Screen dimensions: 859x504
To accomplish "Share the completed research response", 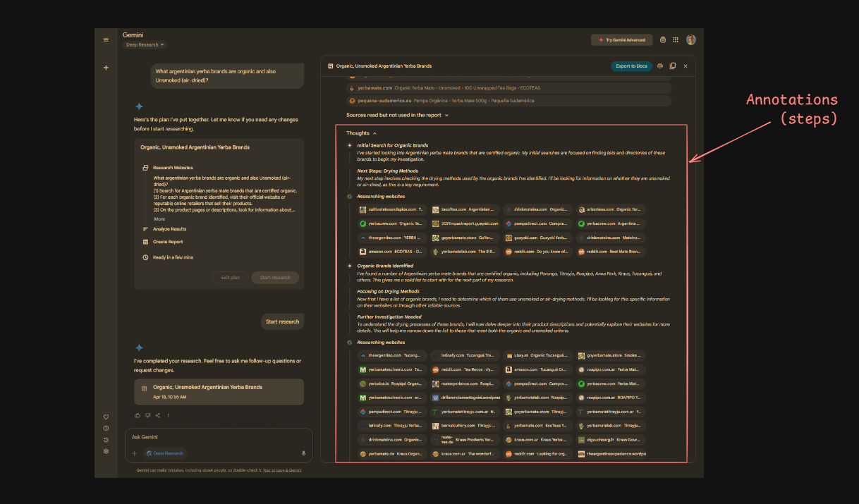I will coord(158,415).
